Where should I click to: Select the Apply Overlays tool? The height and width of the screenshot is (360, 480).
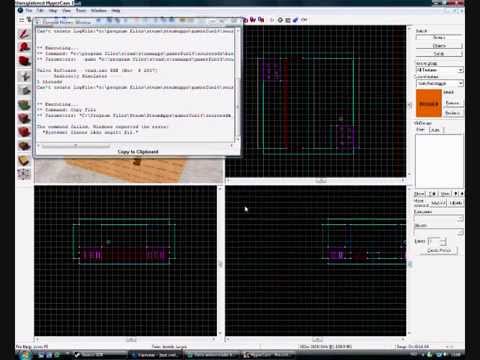(x=24, y=146)
